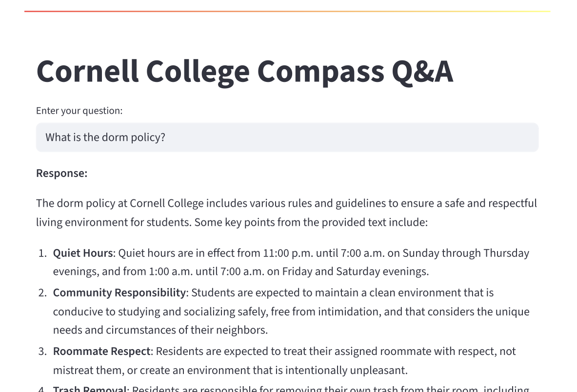The image size is (577, 392).
Task: Click the bold "Trash Removal" term
Action: pos(89,389)
